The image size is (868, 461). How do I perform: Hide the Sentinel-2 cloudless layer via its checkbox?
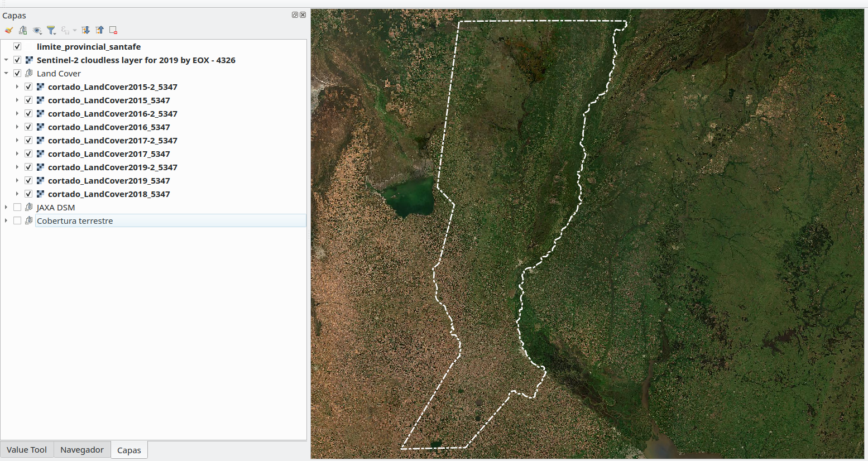[x=17, y=60]
